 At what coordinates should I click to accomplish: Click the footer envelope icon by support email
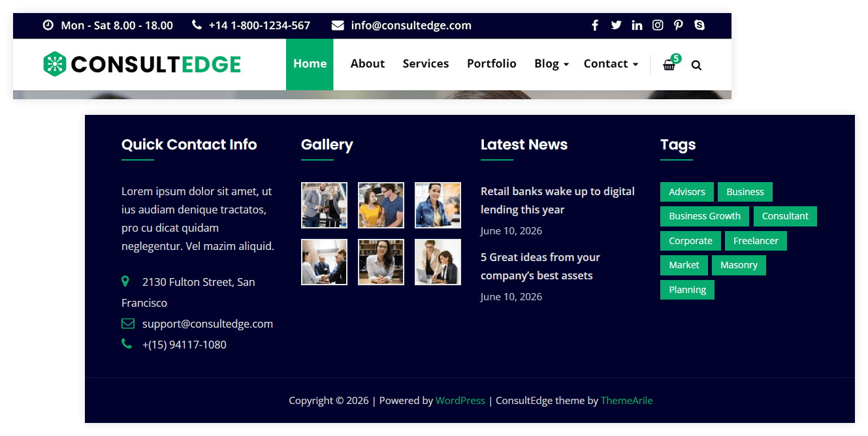coord(127,323)
